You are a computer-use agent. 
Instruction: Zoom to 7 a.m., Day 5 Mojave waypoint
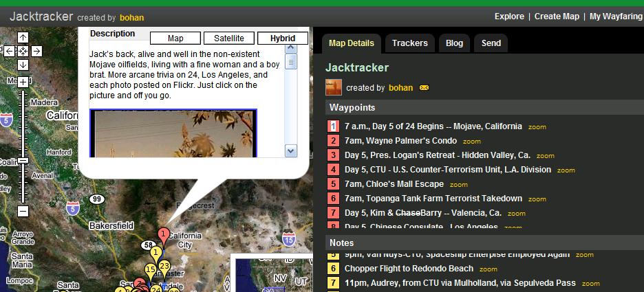pos(537,126)
